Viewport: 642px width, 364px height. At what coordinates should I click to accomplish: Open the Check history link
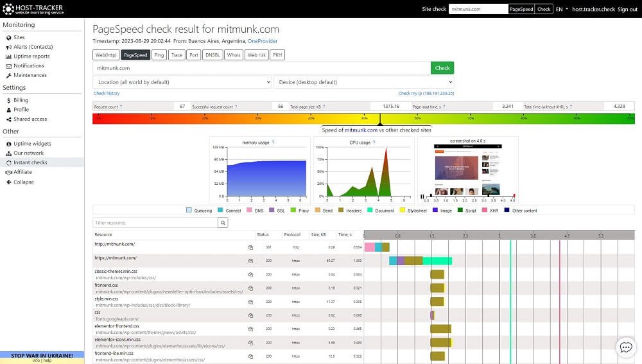[107, 93]
